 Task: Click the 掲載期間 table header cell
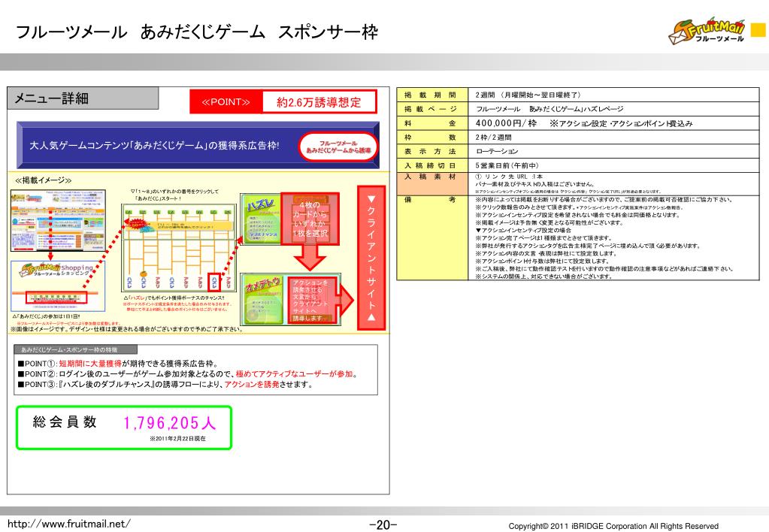432,95
